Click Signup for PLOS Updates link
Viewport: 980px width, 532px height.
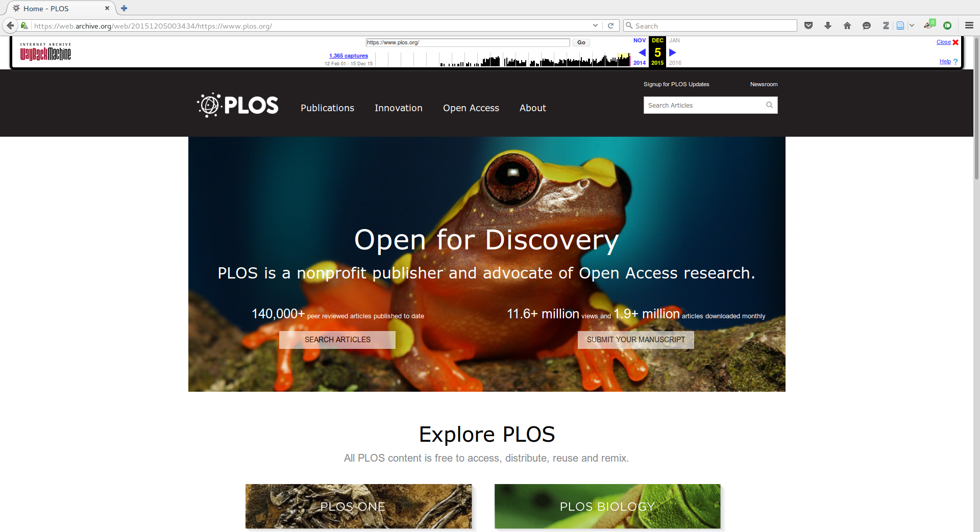tap(676, 84)
